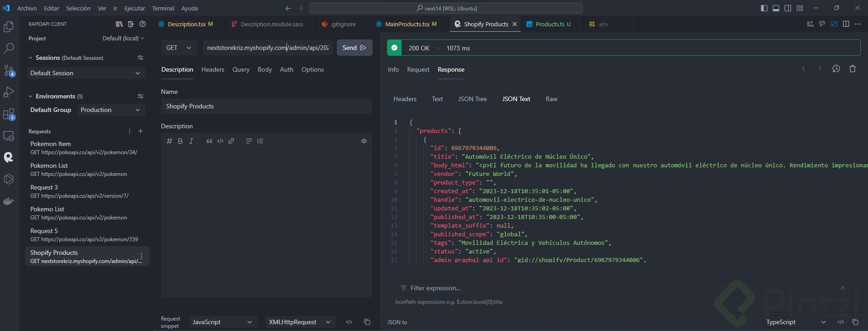Insert a link using the link icon

tap(231, 141)
